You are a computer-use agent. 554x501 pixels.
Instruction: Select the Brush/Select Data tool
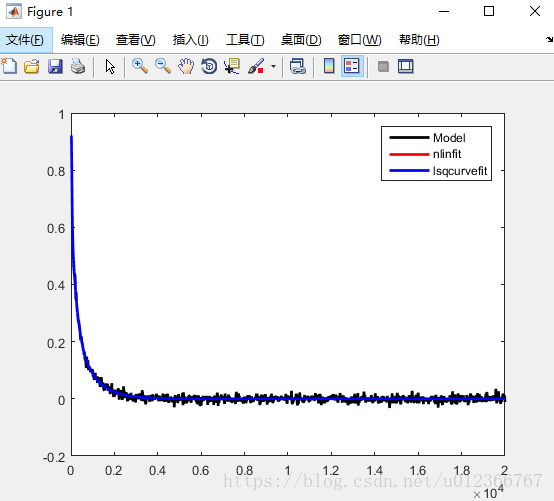[x=256, y=66]
